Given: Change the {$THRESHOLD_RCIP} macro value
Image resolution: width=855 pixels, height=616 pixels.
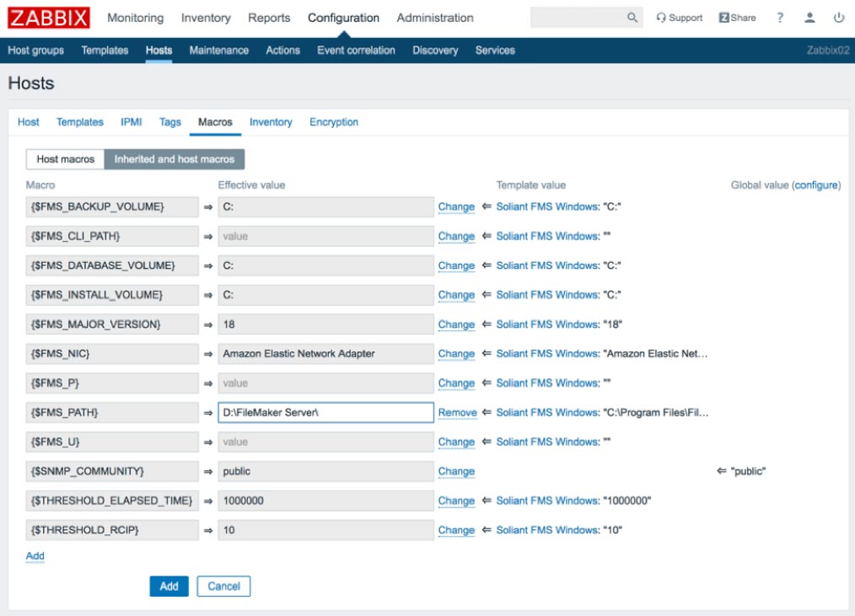Looking at the screenshot, I should [x=456, y=530].
